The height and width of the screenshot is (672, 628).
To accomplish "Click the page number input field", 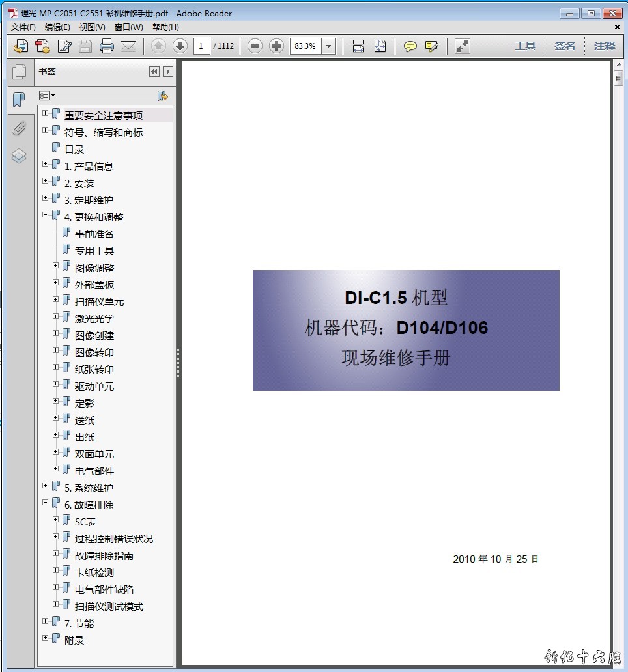I will pos(201,46).
